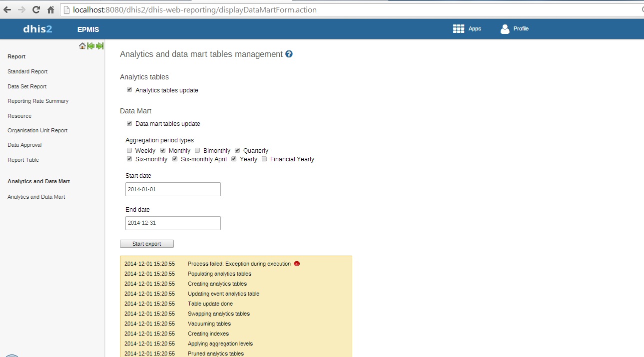This screenshot has height=357, width=644.
Task: Open the blue help question icon
Action: [x=289, y=54]
